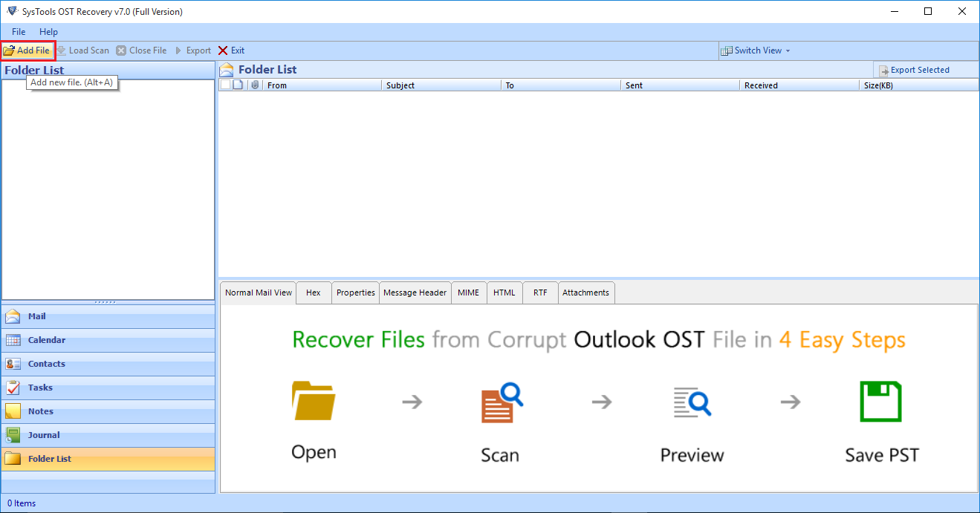Open the Help menu

click(x=48, y=32)
